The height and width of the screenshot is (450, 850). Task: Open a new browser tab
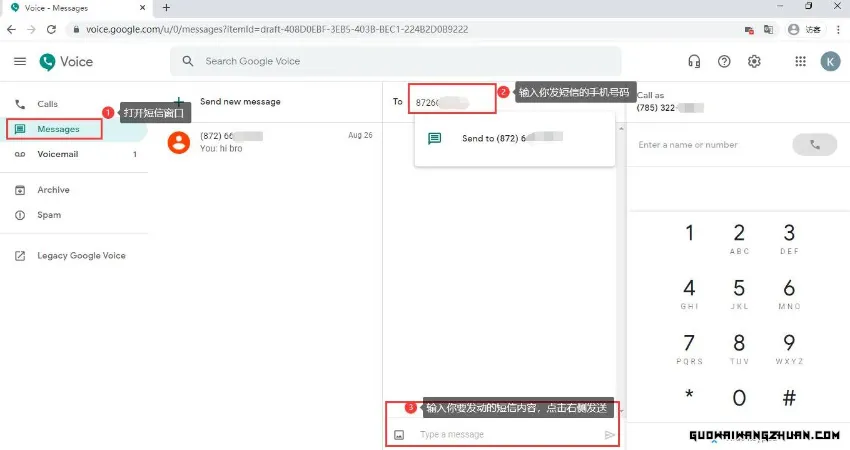click(166, 8)
